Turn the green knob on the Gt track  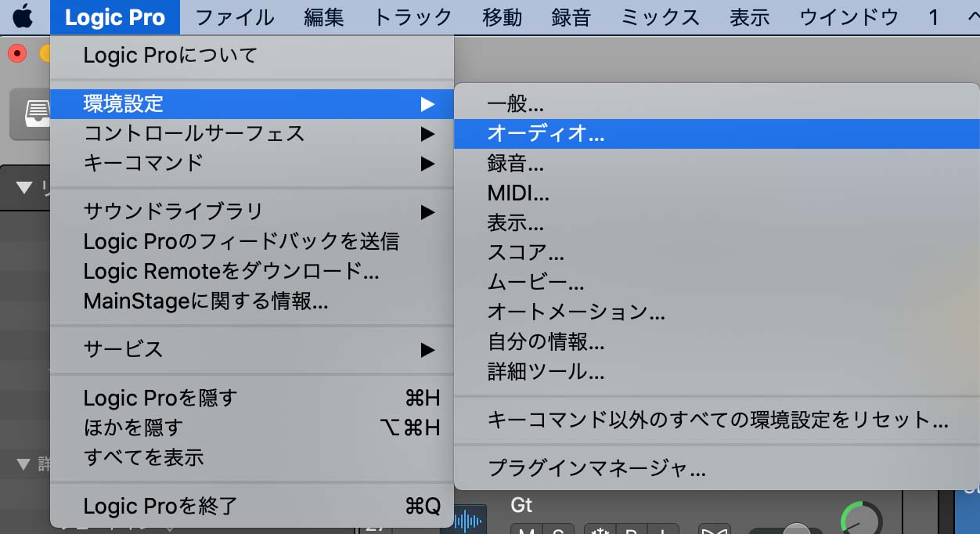coord(861,518)
